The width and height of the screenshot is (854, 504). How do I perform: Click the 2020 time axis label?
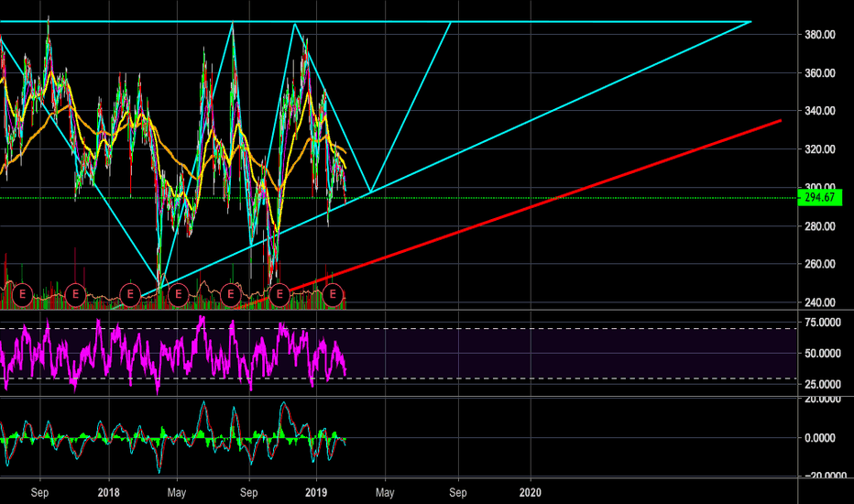(x=530, y=493)
